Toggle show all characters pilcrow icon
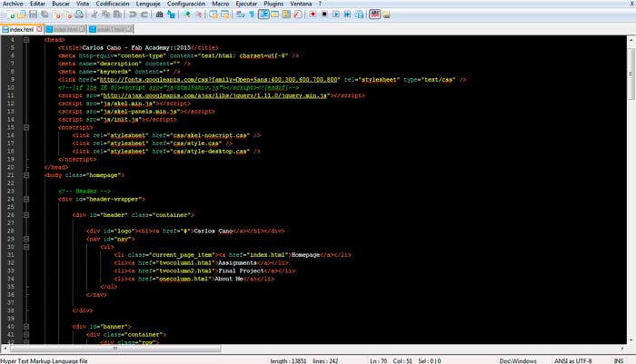The image size is (636, 364). point(252,15)
